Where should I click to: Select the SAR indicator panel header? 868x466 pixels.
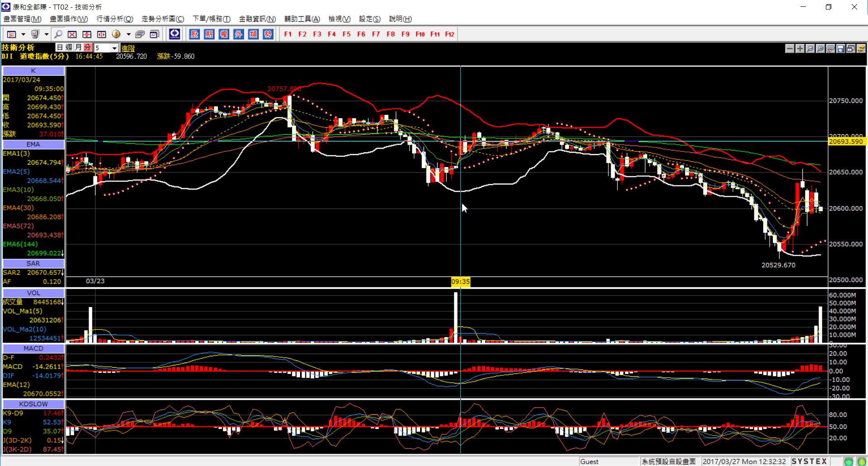click(x=33, y=263)
